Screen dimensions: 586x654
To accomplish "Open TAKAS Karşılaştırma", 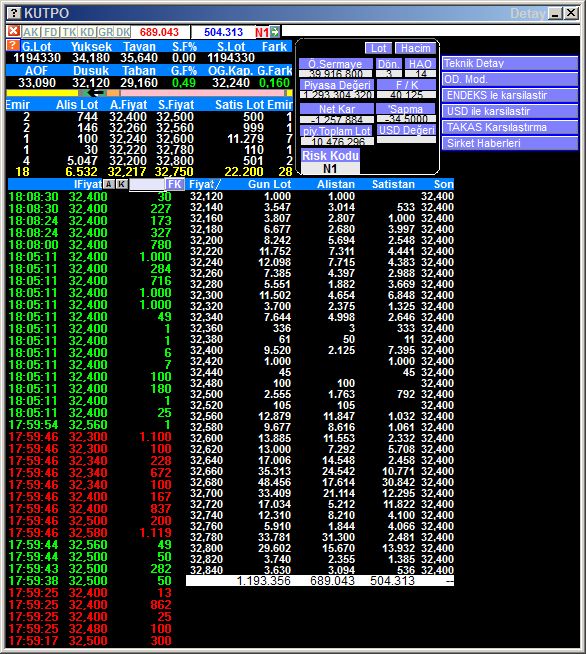I will [x=510, y=127].
